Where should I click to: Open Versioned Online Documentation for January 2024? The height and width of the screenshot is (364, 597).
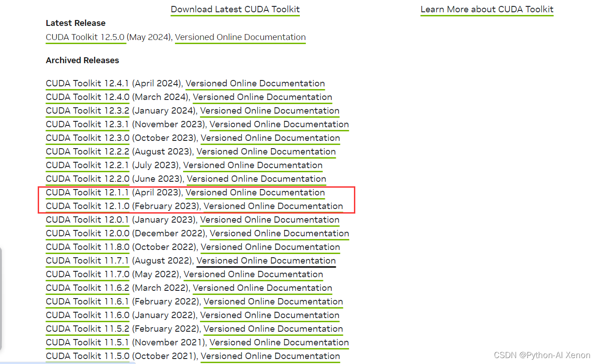click(270, 111)
